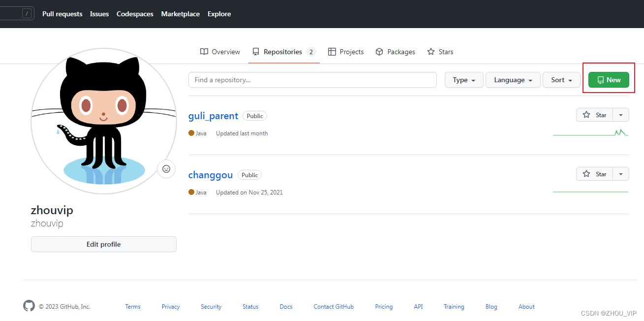Screen dimensions: 644x321
Task: Click the GitHub Octocat logo in footer
Action: tap(29, 306)
